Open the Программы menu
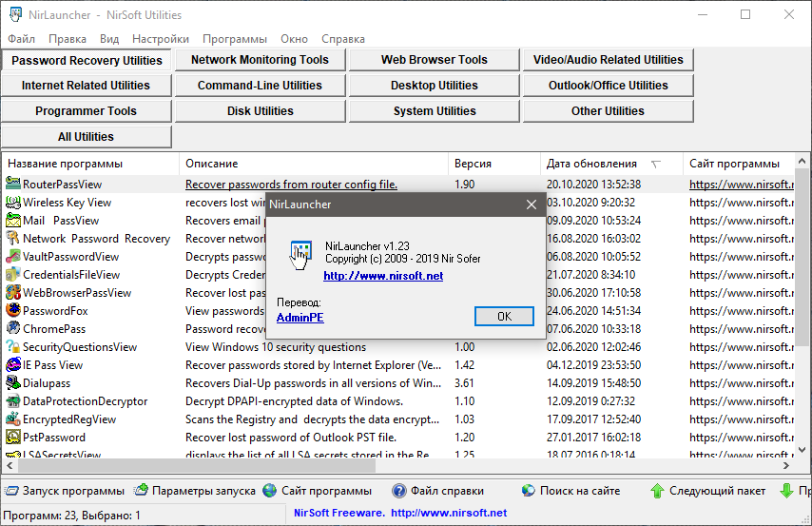Image resolution: width=812 pixels, height=526 pixels. (235, 39)
